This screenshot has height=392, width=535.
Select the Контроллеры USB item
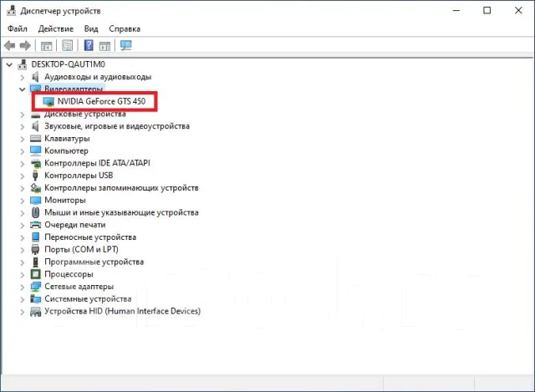tap(79, 176)
